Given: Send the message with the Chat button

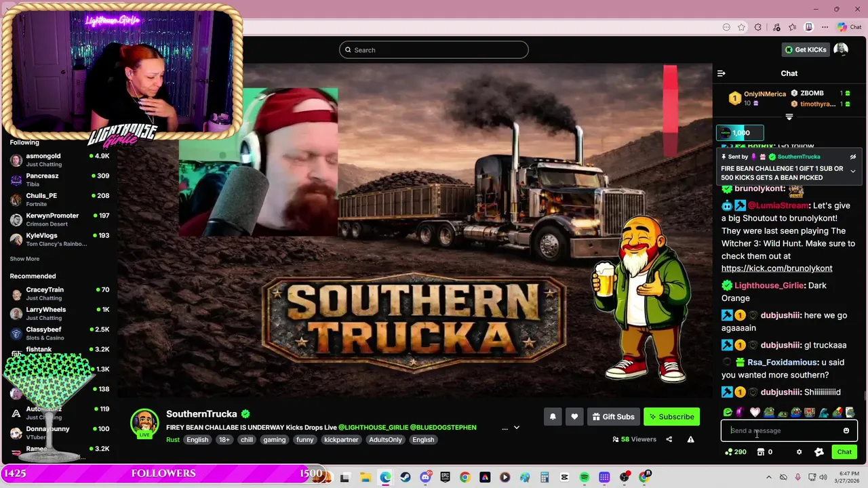Looking at the screenshot, I should tap(844, 452).
